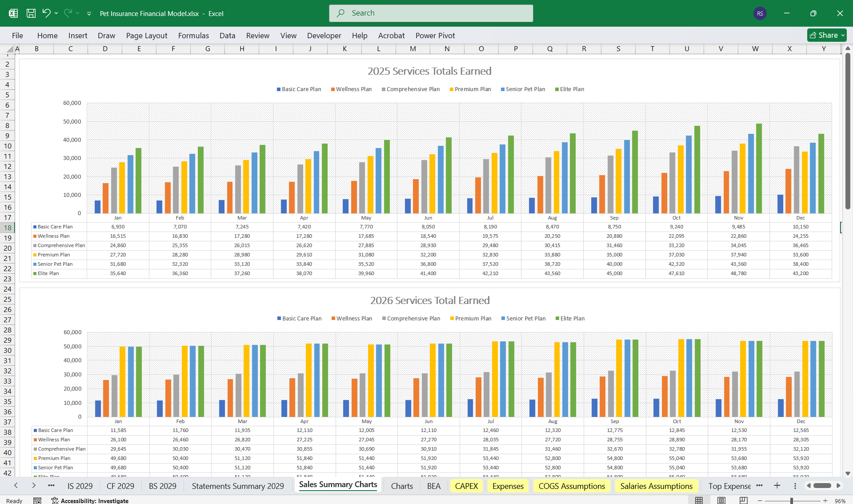Switch to the Power Pivot ribbon tab
The height and width of the screenshot is (504, 853).
(435, 36)
